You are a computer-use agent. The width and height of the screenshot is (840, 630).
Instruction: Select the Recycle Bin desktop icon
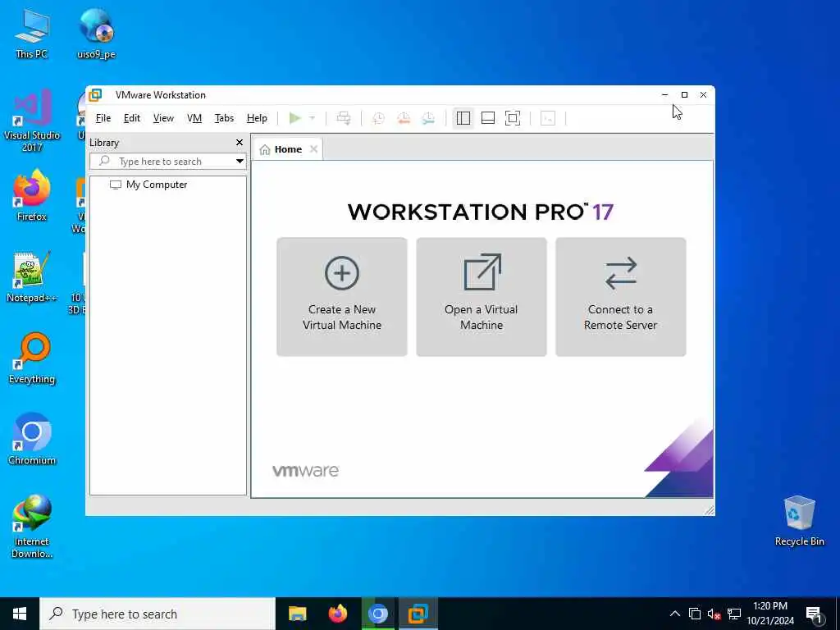pyautogui.click(x=799, y=521)
